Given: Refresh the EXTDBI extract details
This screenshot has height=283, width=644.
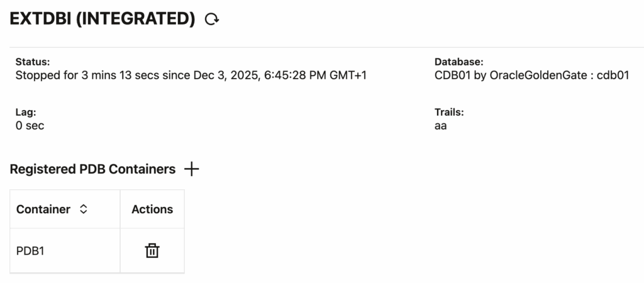Looking at the screenshot, I should coord(212,19).
